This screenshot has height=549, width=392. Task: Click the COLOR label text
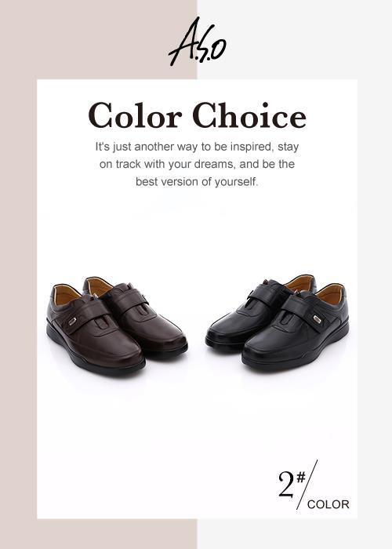(328, 504)
